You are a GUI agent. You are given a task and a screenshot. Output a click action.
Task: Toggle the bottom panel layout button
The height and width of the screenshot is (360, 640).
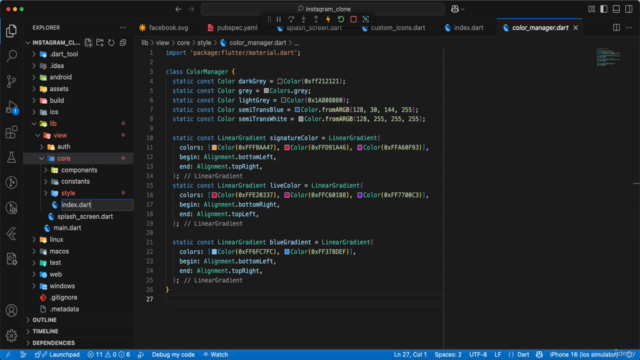tap(616, 9)
